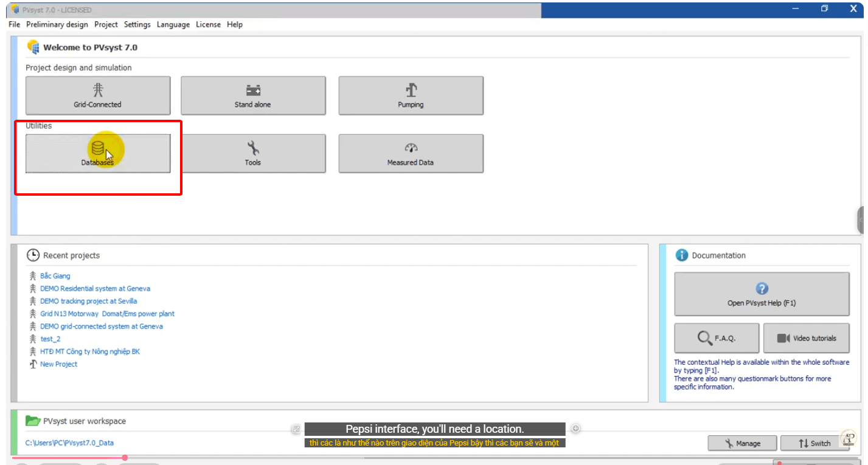
Task: Minimize the PVsyst window
Action: [x=796, y=9]
